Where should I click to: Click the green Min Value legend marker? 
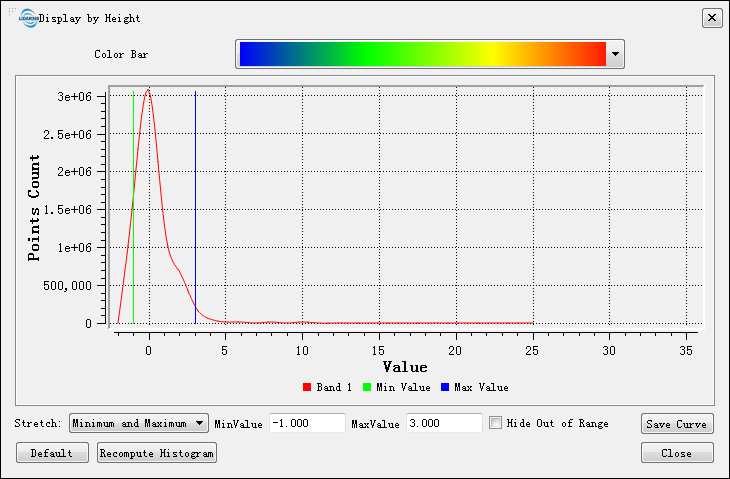click(367, 387)
